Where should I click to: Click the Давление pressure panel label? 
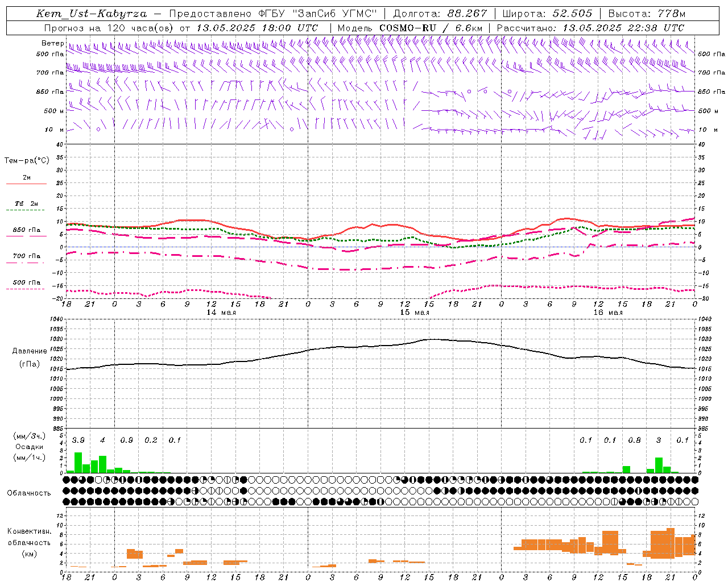click(x=30, y=351)
